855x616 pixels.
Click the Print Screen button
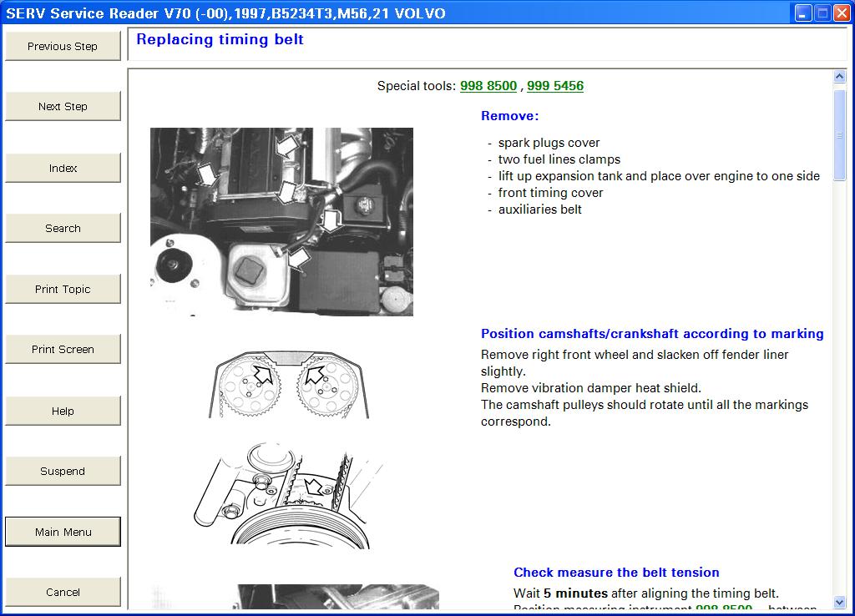63,349
